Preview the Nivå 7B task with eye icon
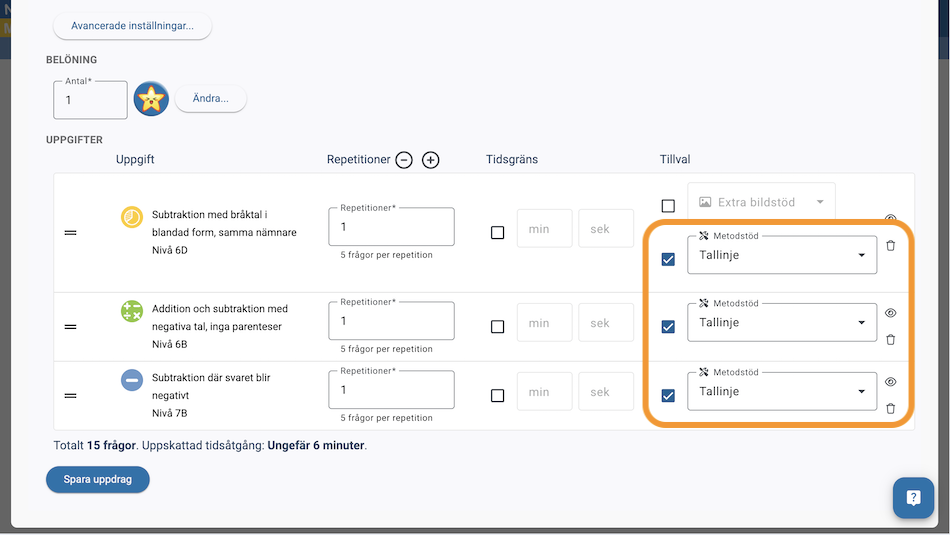 pyautogui.click(x=891, y=382)
